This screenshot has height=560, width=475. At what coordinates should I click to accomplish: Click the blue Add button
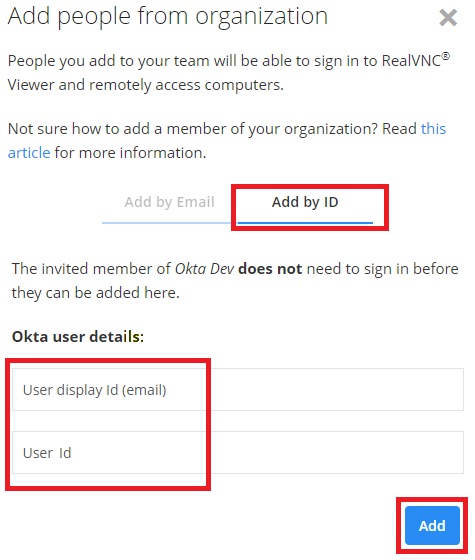click(x=432, y=525)
